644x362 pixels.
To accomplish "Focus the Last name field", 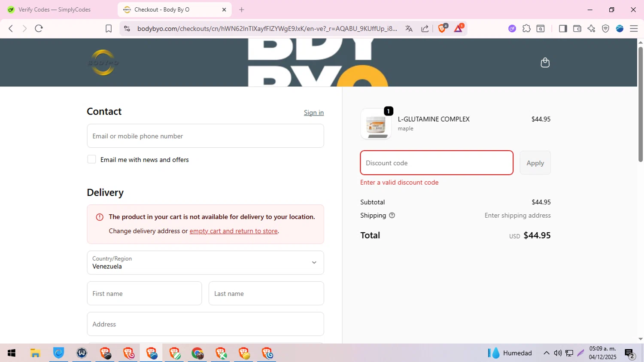I will pos(266,293).
